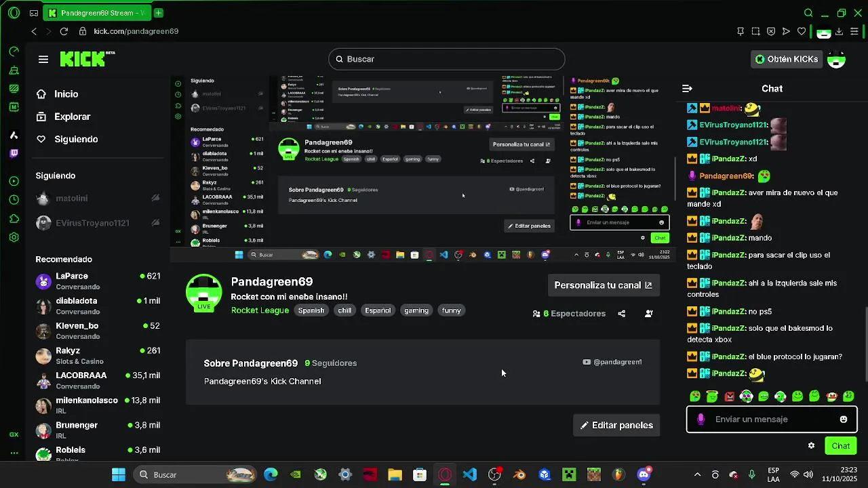Collapse the chat panel arrow icon

point(687,89)
